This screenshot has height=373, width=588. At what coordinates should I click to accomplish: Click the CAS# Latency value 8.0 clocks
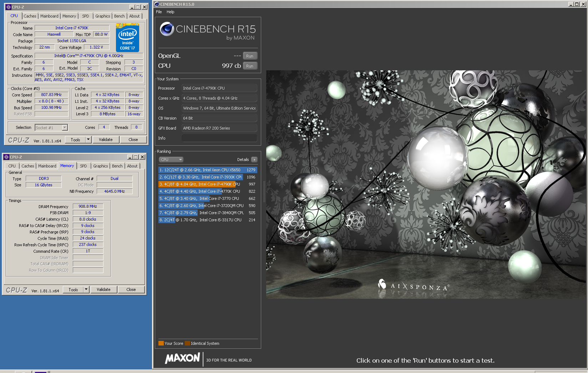point(88,219)
